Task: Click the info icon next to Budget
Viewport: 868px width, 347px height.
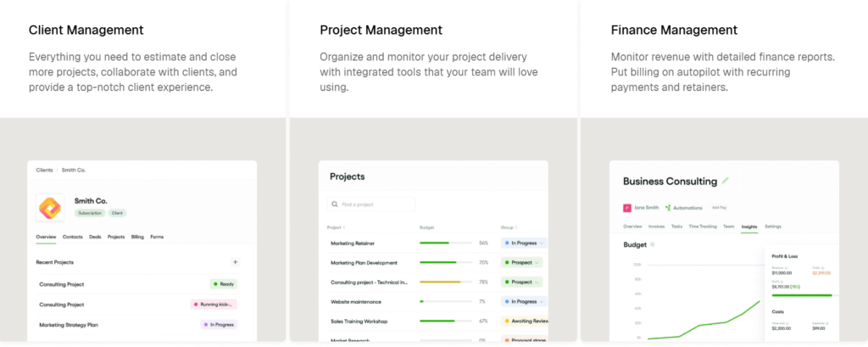Action: tap(652, 244)
